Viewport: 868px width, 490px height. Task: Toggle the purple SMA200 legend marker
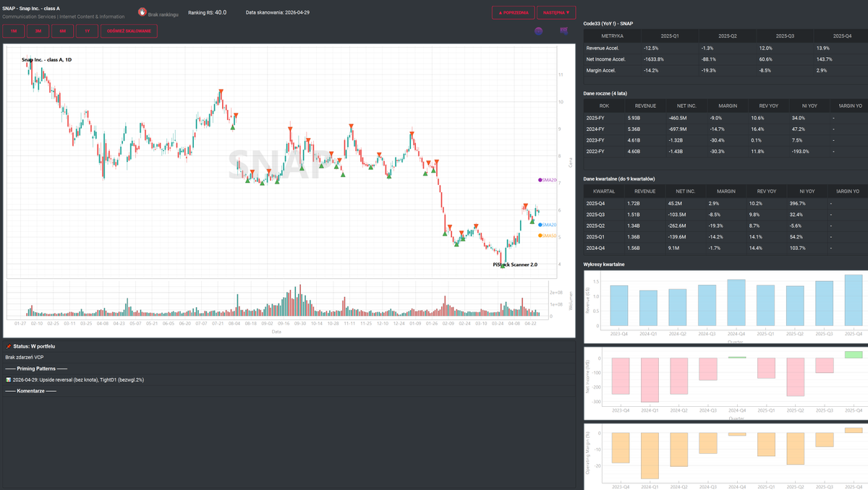[x=540, y=180]
